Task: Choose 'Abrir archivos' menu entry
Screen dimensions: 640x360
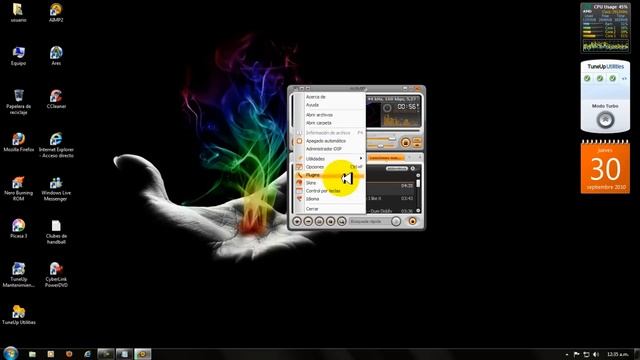Action: [330, 115]
